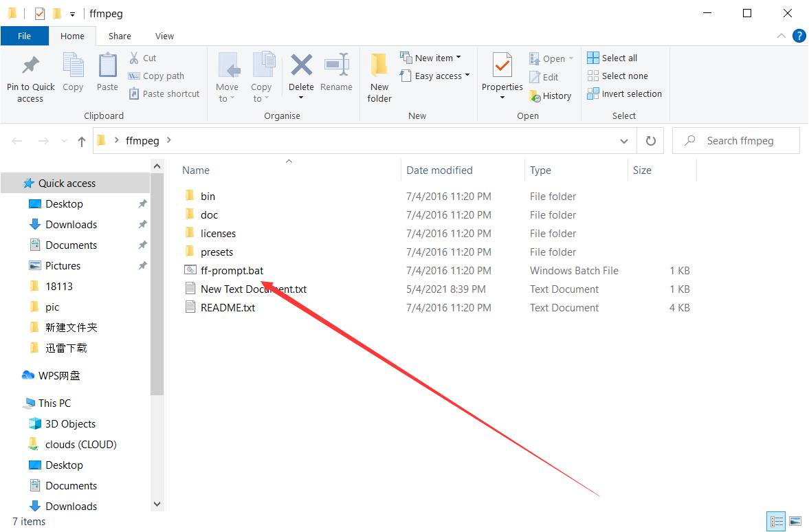Go back with left arrow
This screenshot has height=532, width=809.
tap(17, 141)
